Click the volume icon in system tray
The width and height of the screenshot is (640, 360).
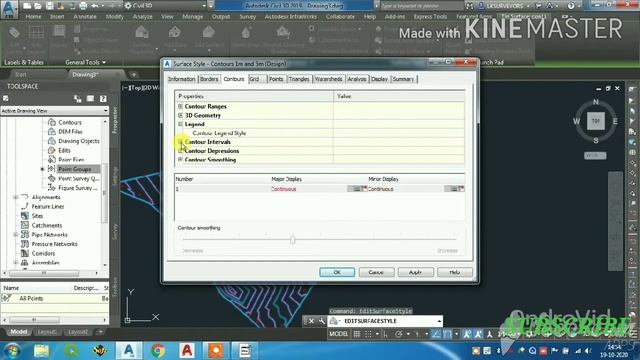[588, 351]
